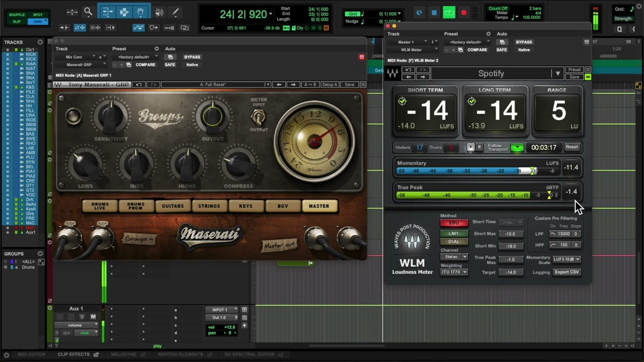Viewport: 644px width, 362px height.
Task: Click the WLM redo arrow icon
Action: click(422, 70)
